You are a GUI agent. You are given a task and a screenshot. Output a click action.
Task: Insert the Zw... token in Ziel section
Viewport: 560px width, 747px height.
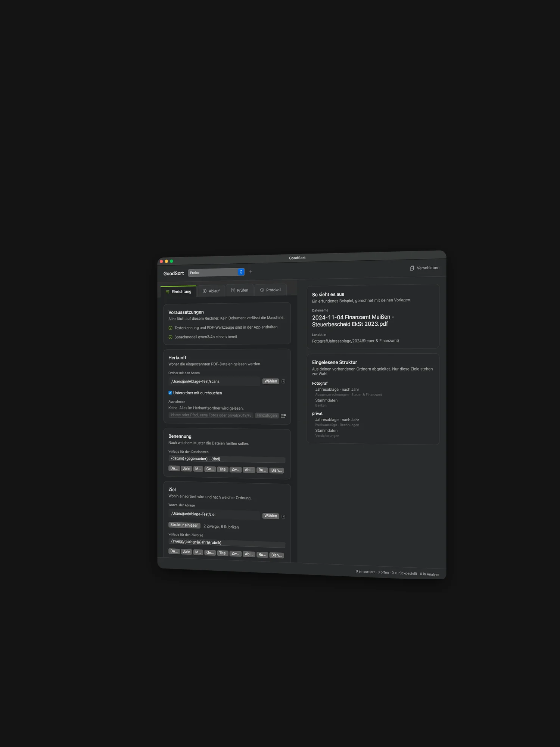point(236,554)
